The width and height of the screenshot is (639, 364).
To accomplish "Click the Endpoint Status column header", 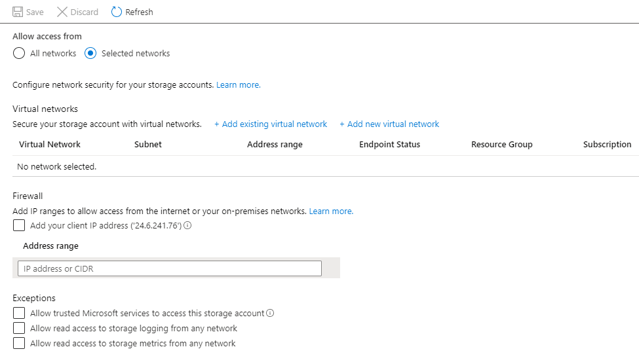I will click(x=389, y=144).
